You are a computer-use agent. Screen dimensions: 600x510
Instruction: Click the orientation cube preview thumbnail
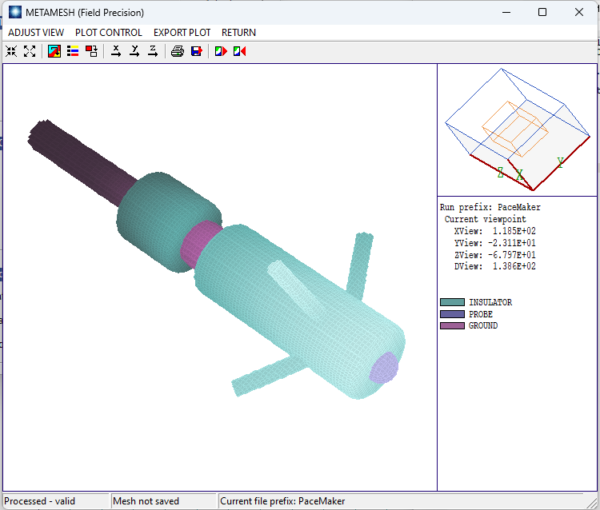(517, 130)
